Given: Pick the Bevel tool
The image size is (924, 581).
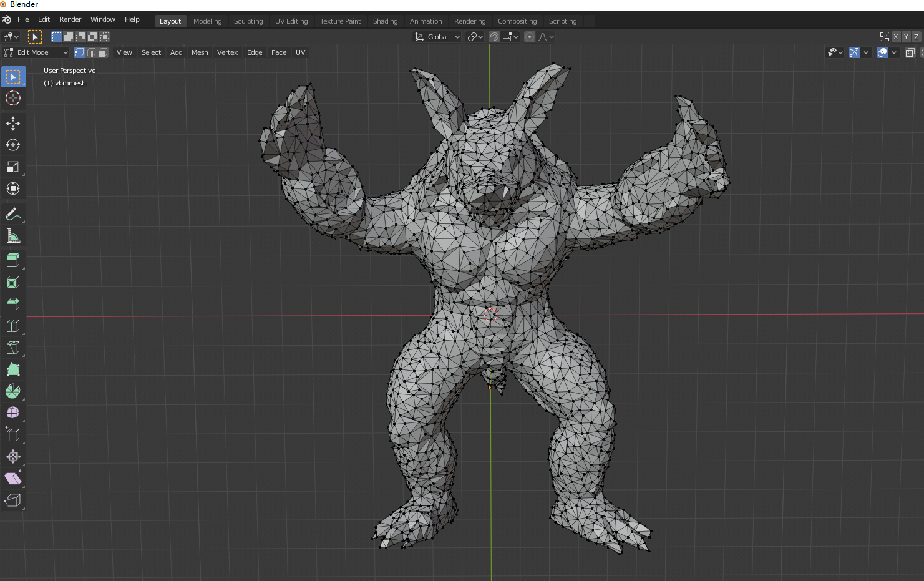Looking at the screenshot, I should (x=13, y=304).
